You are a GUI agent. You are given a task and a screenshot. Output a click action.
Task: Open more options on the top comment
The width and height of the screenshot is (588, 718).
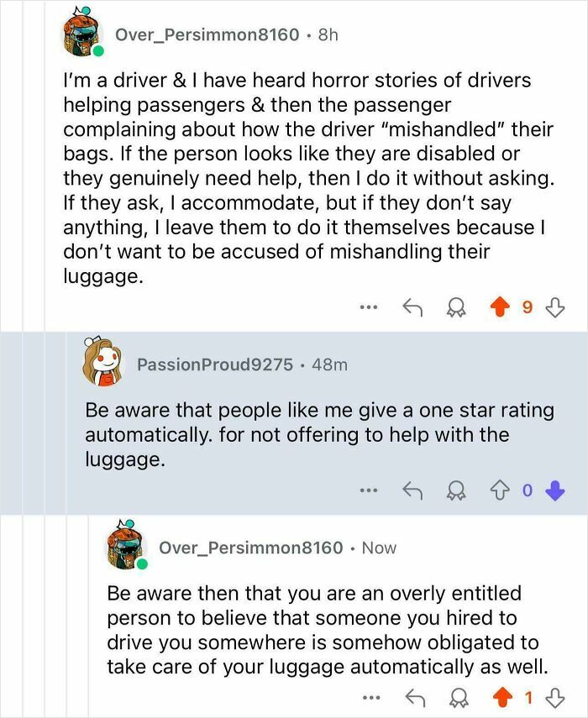point(369,306)
